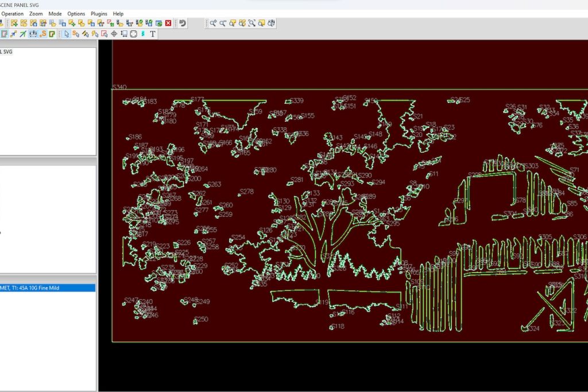Open the Options menu
The width and height of the screenshot is (588, 392).
tap(76, 13)
